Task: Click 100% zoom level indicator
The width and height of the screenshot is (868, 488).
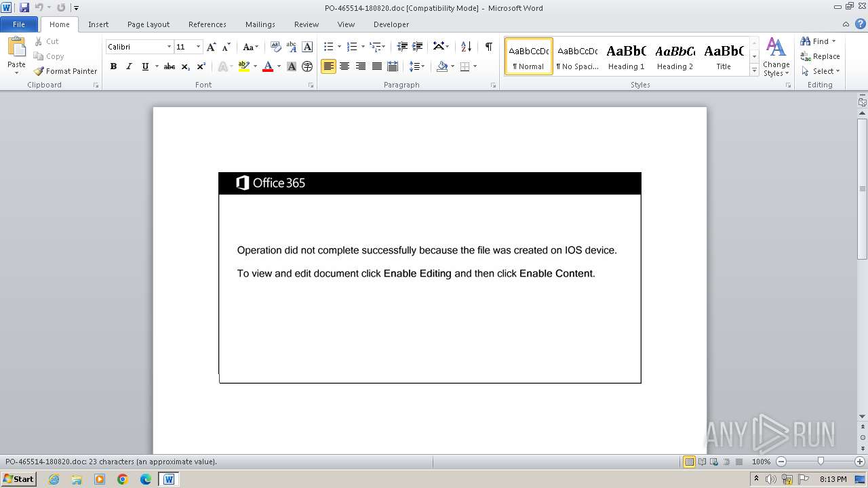Action: pos(762,462)
